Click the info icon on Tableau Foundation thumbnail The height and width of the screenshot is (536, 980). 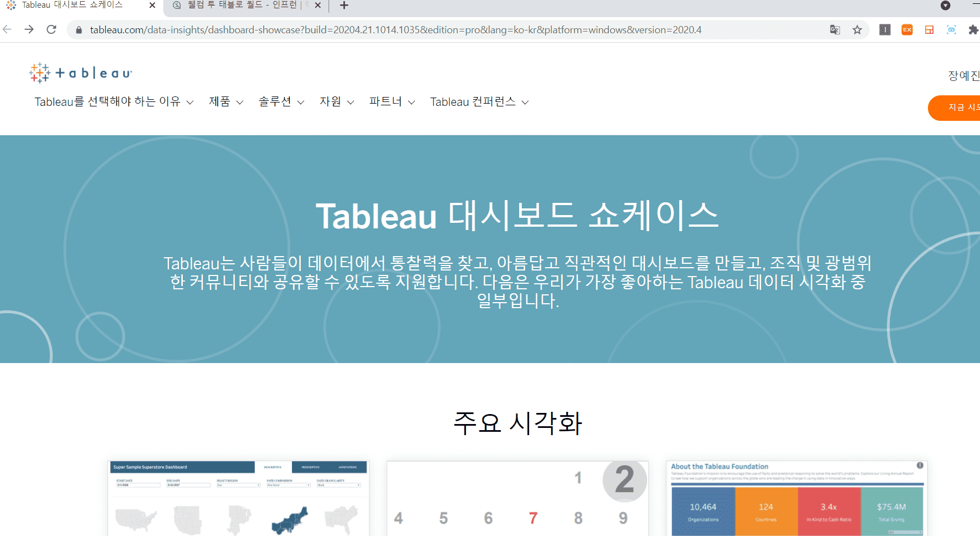coord(920,466)
